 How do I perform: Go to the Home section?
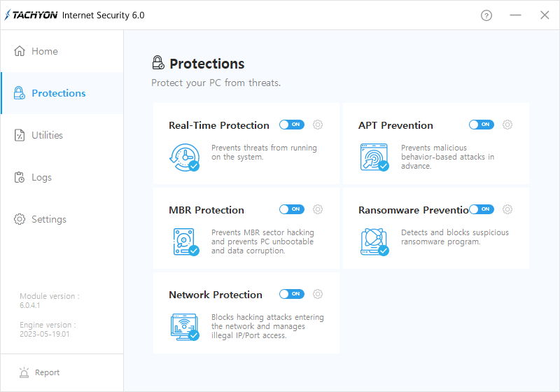coord(45,51)
